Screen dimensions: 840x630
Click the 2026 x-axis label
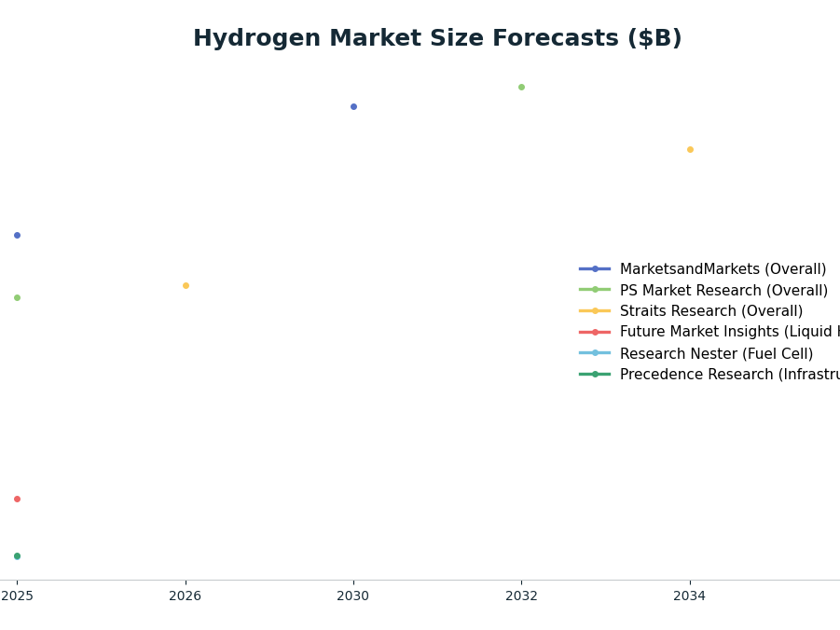coord(186,596)
